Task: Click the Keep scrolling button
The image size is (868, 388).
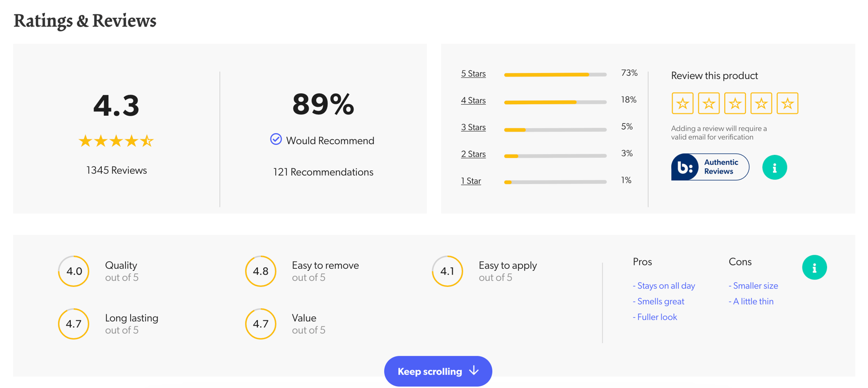Action: pos(438,371)
